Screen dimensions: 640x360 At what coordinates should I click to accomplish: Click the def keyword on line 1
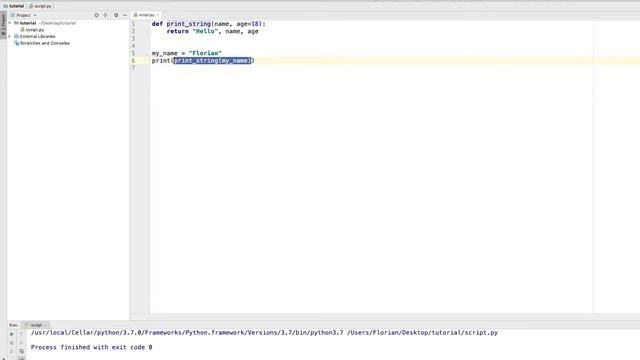pos(157,24)
